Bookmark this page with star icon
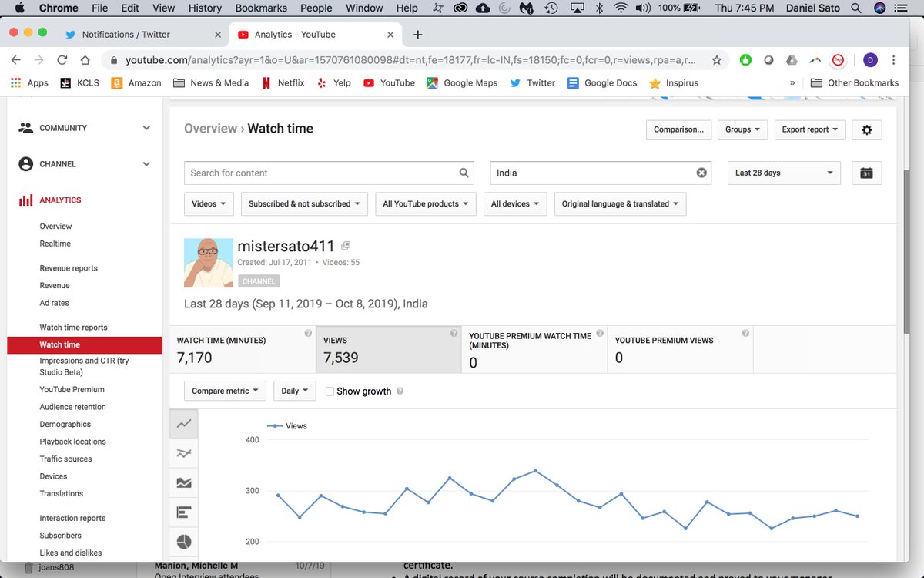 pyautogui.click(x=717, y=60)
